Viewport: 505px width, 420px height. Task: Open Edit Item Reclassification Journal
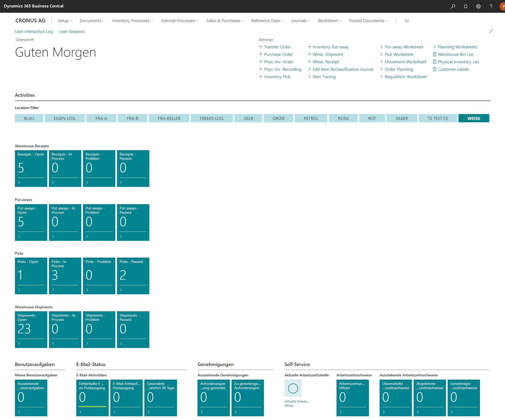coord(343,69)
